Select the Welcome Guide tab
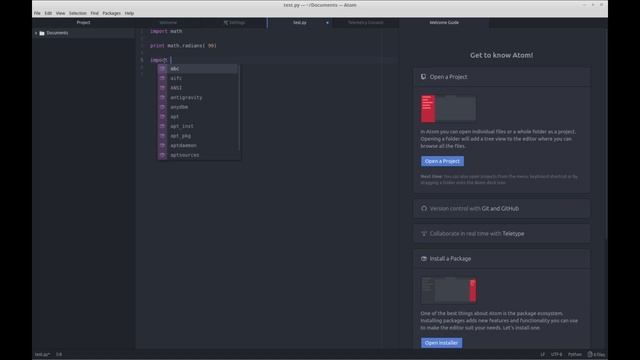Image resolution: width=640 pixels, height=360 pixels. [444, 23]
